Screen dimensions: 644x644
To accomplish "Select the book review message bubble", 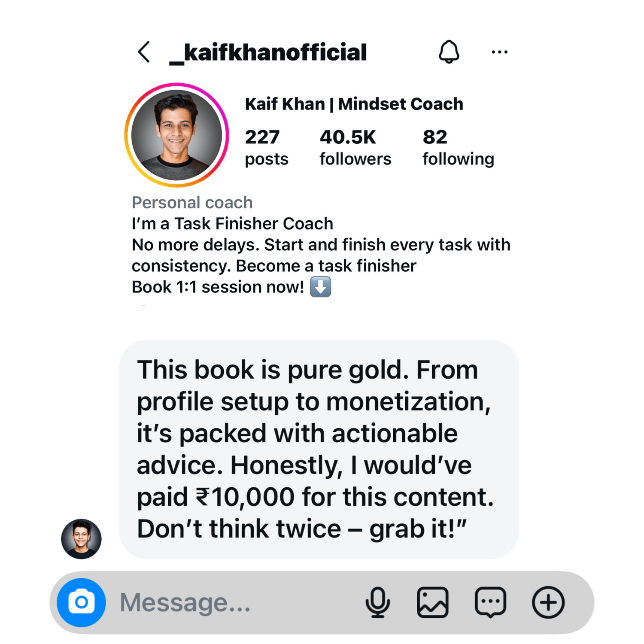I will (319, 449).
